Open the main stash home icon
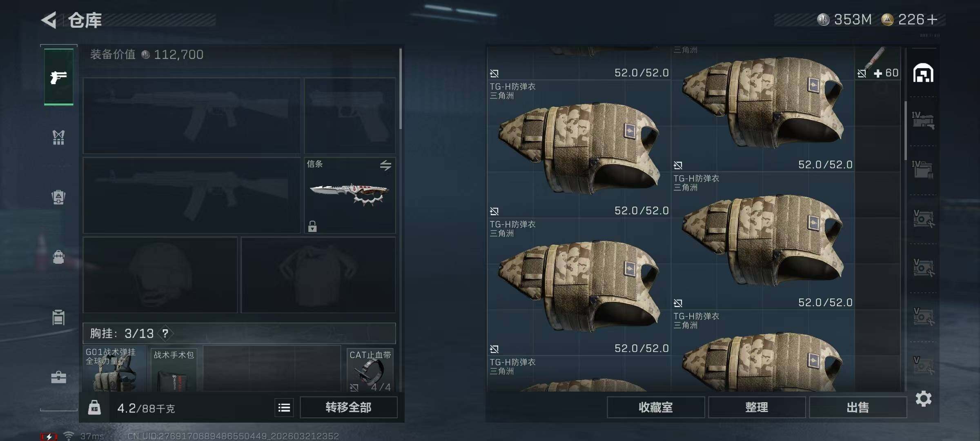This screenshot has width=980, height=441. click(x=923, y=73)
